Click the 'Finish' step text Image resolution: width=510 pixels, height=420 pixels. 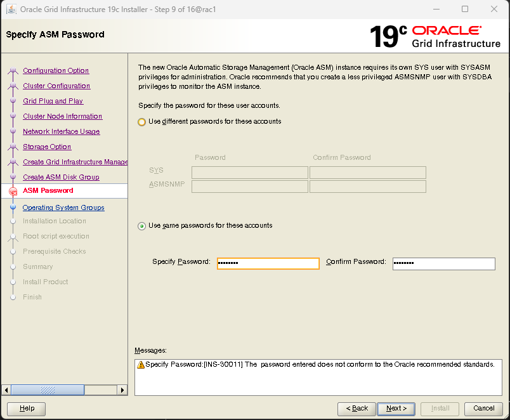pyautogui.click(x=32, y=297)
